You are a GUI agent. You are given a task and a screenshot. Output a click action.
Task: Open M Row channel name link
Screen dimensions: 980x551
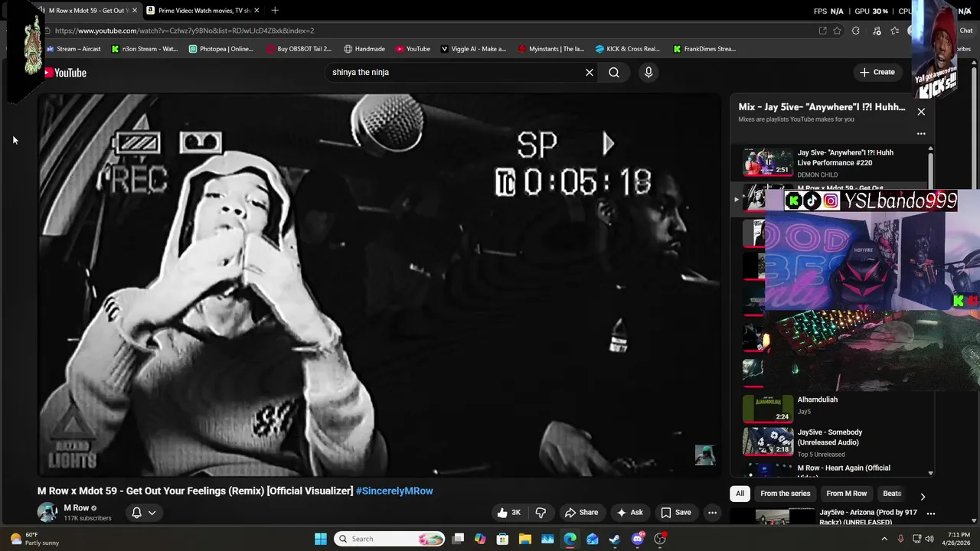tap(76, 508)
